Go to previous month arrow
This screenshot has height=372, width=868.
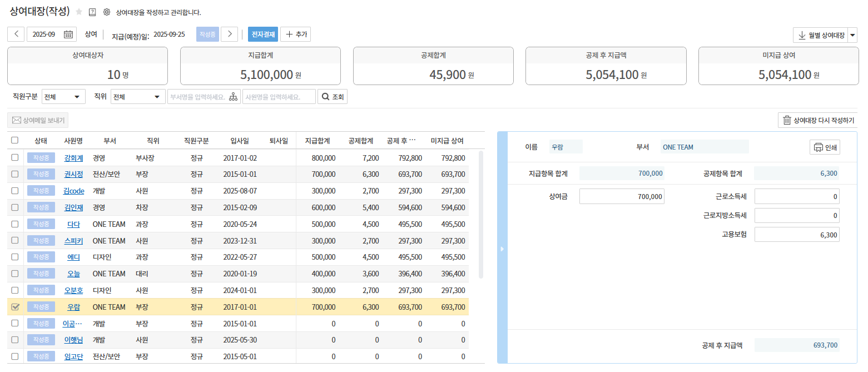[x=16, y=34]
